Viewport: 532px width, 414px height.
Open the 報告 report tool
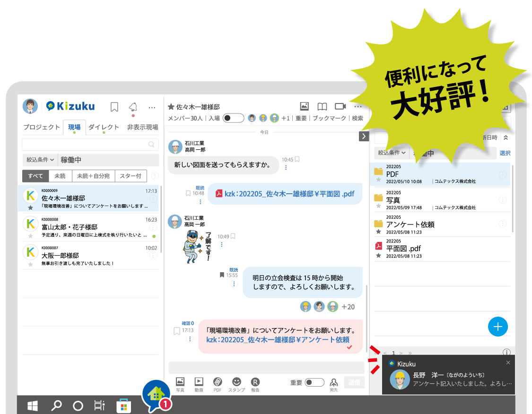tap(255, 383)
